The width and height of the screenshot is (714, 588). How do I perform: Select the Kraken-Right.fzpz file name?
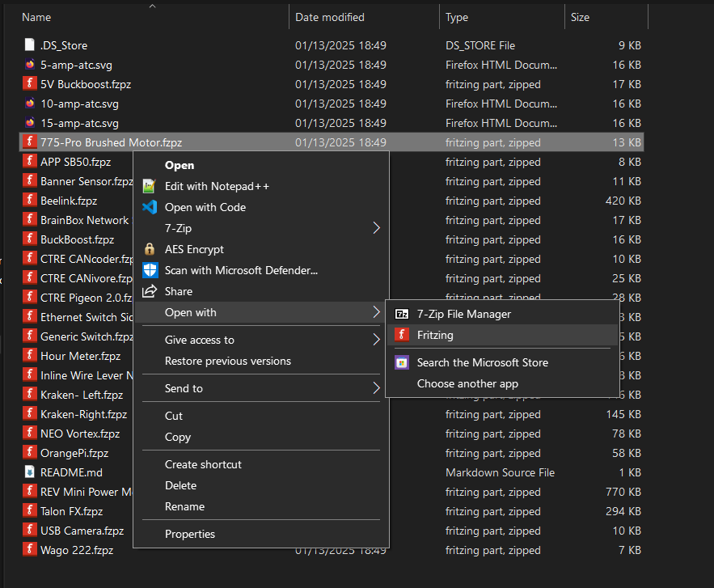pyautogui.click(x=84, y=414)
